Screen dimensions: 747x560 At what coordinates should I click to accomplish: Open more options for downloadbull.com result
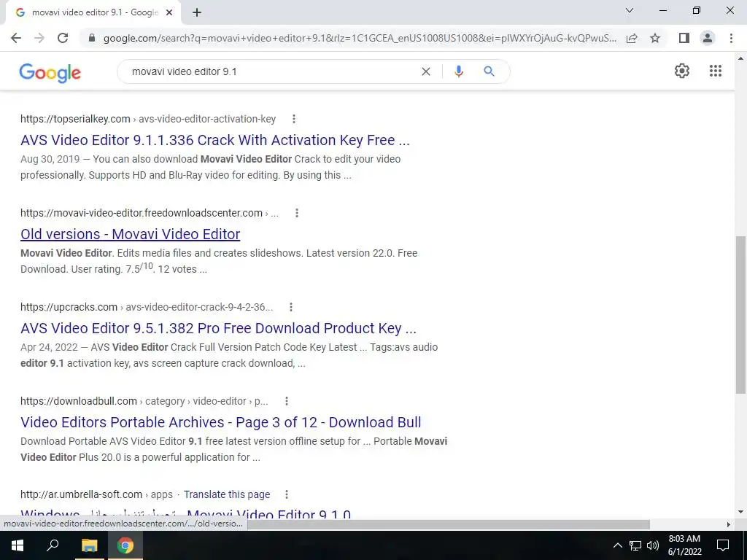click(x=287, y=401)
